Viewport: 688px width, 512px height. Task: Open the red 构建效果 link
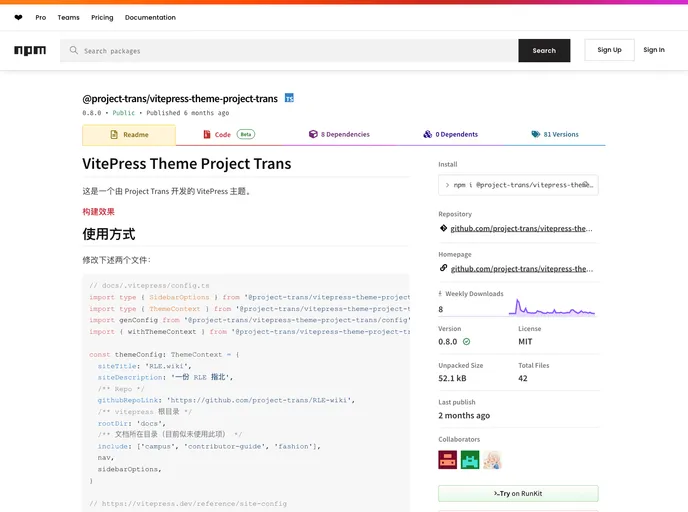98,211
